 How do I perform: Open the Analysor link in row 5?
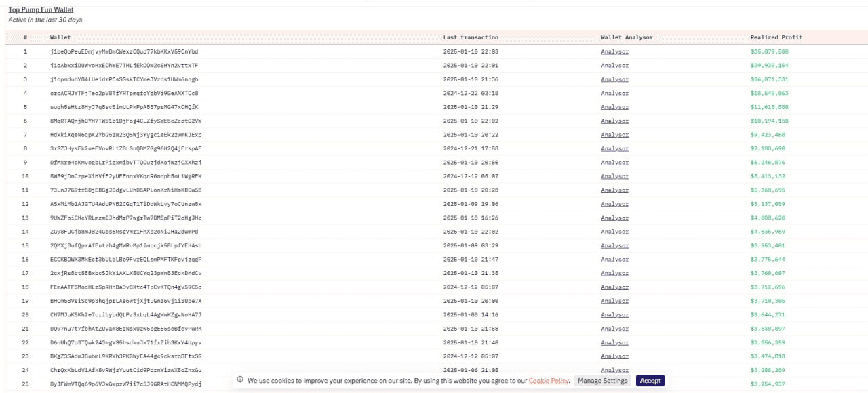click(x=614, y=107)
